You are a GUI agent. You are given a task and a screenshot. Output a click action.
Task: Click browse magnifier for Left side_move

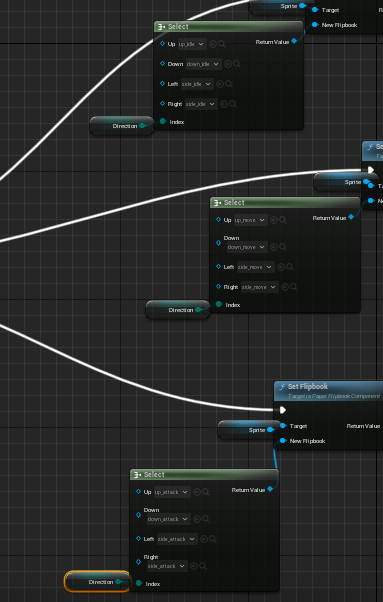tap(290, 267)
